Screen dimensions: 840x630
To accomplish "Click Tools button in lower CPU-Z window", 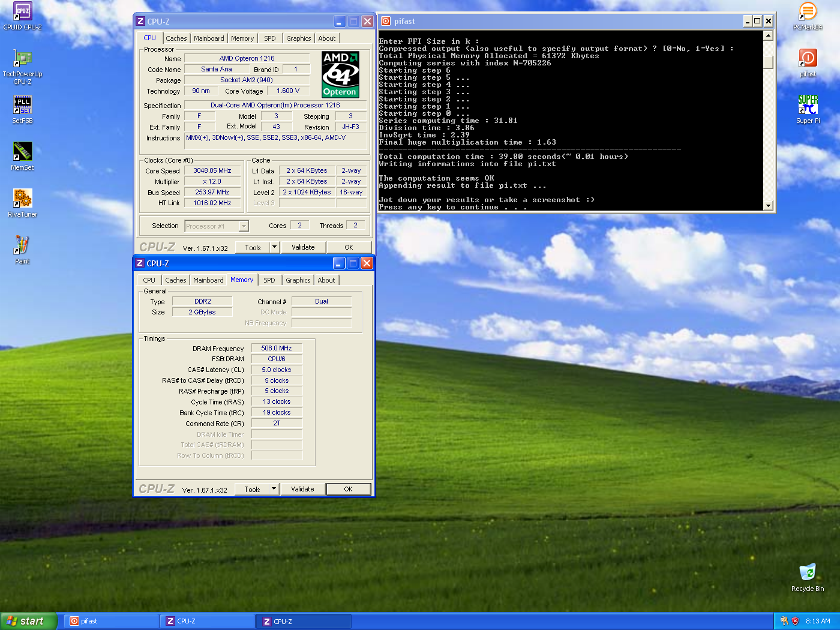I will click(x=252, y=489).
